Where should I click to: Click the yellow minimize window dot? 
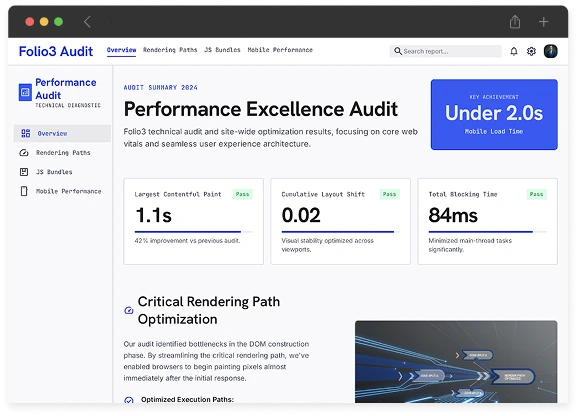pyautogui.click(x=44, y=22)
